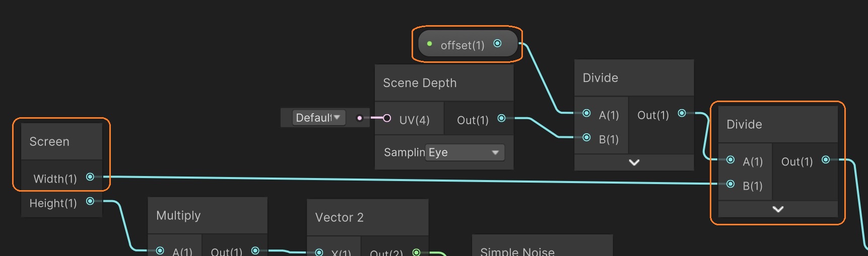868x256 pixels.
Task: Open the Default UV channel dropdown
Action: [318, 118]
